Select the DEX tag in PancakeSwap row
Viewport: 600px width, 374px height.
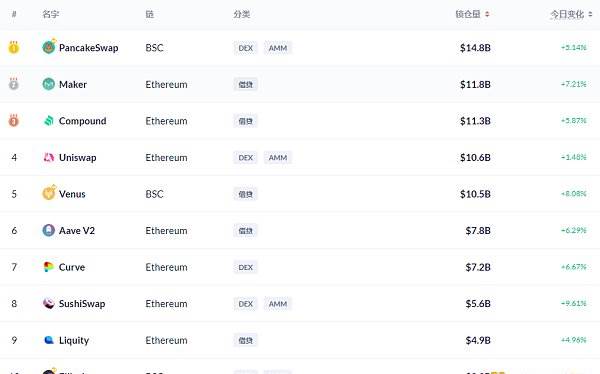(x=246, y=48)
